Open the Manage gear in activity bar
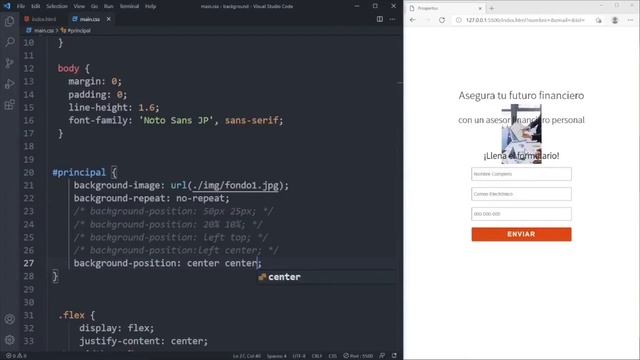Screen dimensions: 640x360 [9, 340]
